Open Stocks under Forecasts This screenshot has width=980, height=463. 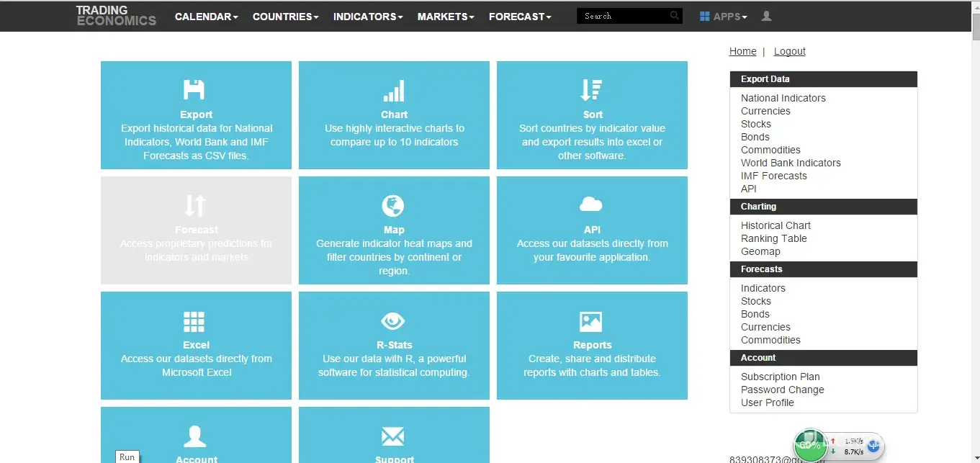coord(756,301)
